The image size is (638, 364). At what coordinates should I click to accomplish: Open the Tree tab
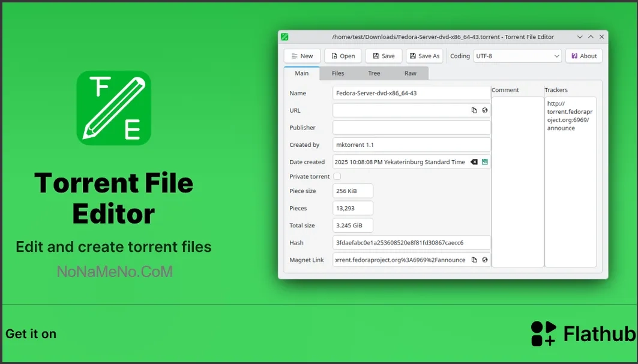374,73
